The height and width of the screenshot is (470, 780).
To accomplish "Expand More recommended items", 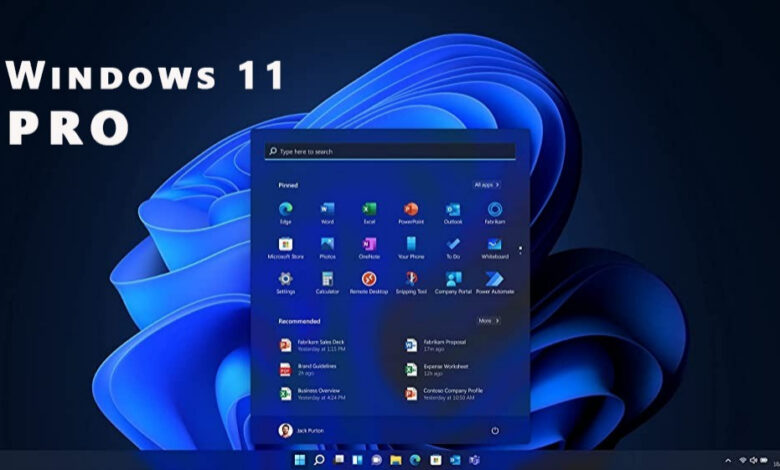I will (488, 321).
